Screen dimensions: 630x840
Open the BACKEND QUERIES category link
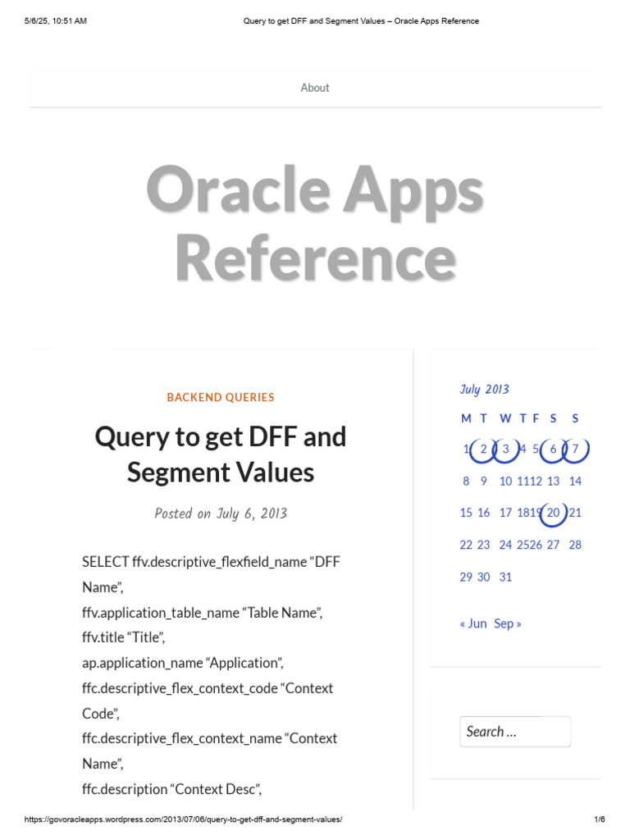(x=220, y=398)
